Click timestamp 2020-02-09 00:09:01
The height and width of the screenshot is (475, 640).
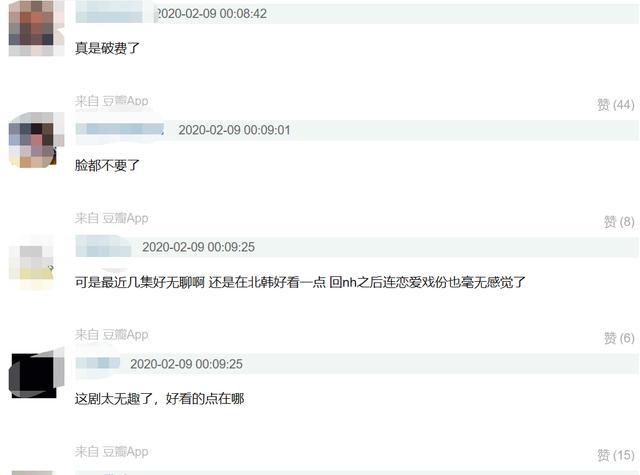pos(234,130)
